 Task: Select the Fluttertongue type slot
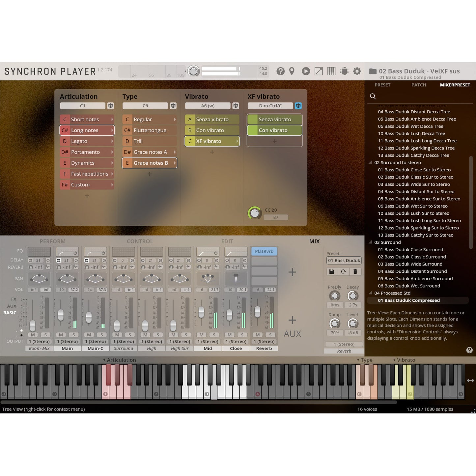point(149,130)
